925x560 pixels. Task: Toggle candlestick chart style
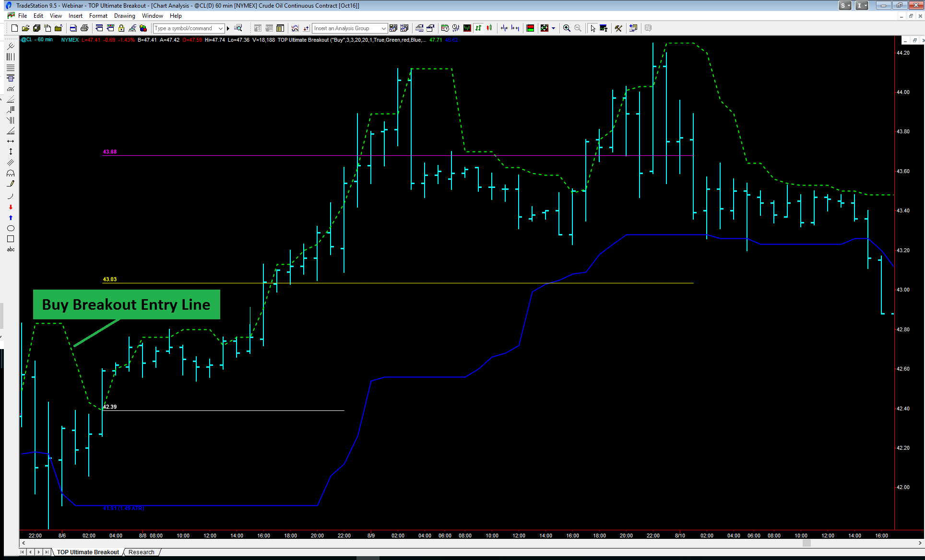tap(489, 28)
